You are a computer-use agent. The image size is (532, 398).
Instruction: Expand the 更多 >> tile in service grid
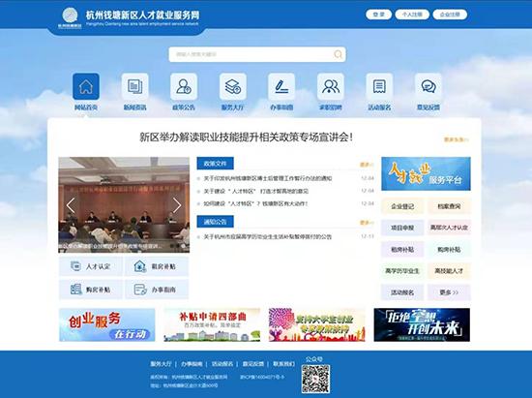pyautogui.click(x=449, y=292)
